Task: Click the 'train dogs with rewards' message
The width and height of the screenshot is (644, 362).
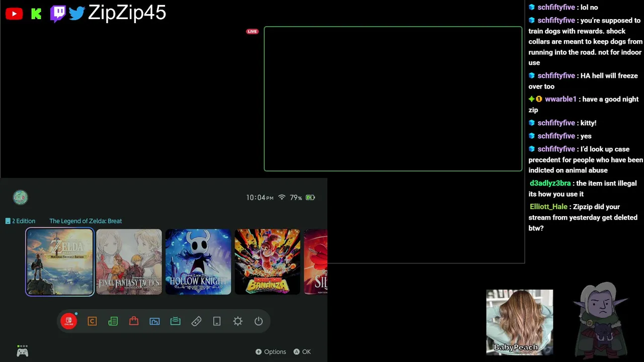Action: [x=585, y=42]
